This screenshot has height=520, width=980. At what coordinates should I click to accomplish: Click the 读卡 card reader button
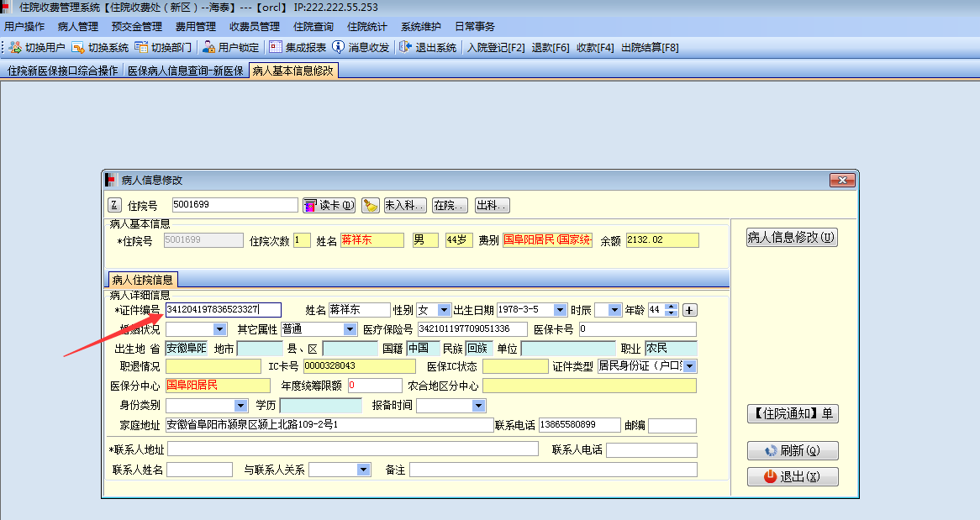click(x=329, y=206)
